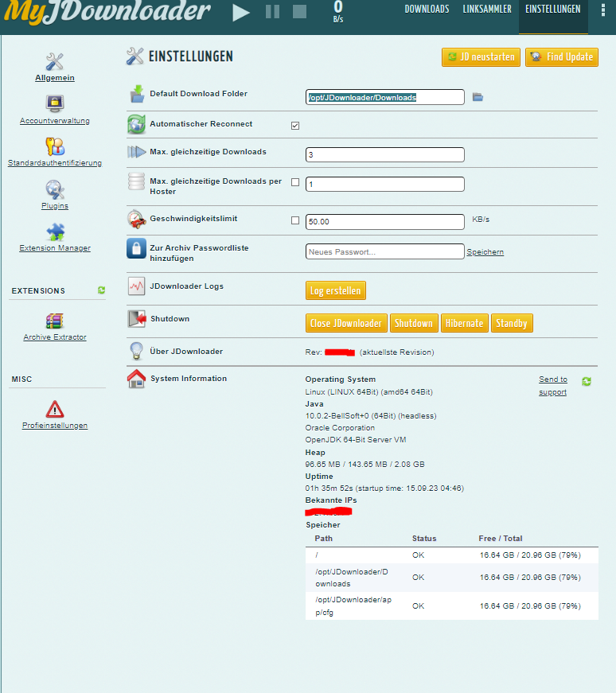Select the Standardauthentifizierung sidebar link

click(55, 163)
